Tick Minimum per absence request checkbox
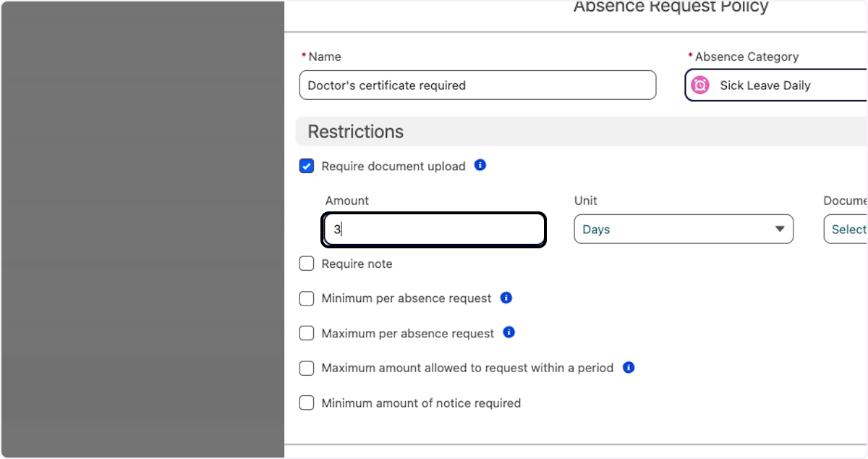 click(x=307, y=298)
